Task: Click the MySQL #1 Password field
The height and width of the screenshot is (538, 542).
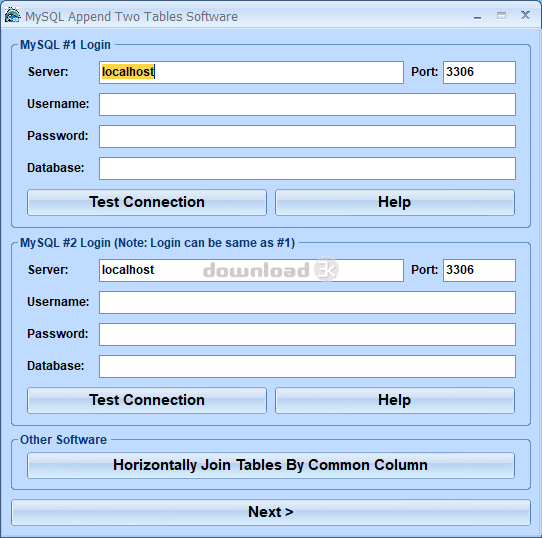Action: pyautogui.click(x=307, y=137)
